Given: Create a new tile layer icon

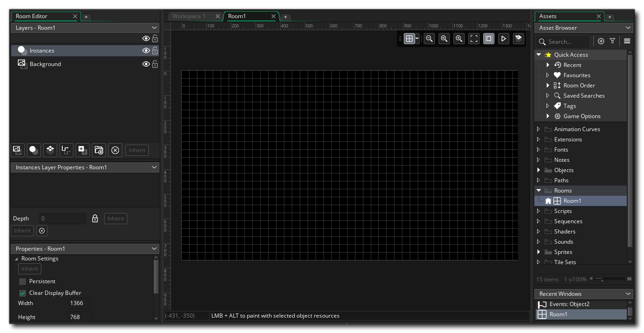Looking at the screenshot, I should (50, 150).
